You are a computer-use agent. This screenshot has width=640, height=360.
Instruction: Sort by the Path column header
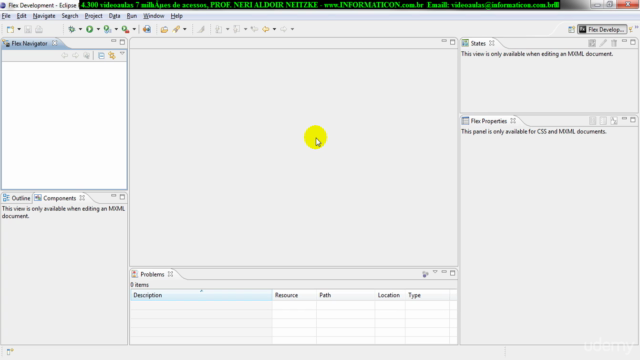pyautogui.click(x=346, y=295)
